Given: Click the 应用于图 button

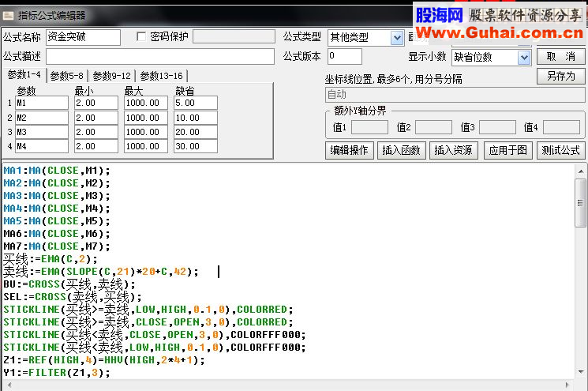Looking at the screenshot, I should pyautogui.click(x=507, y=150).
